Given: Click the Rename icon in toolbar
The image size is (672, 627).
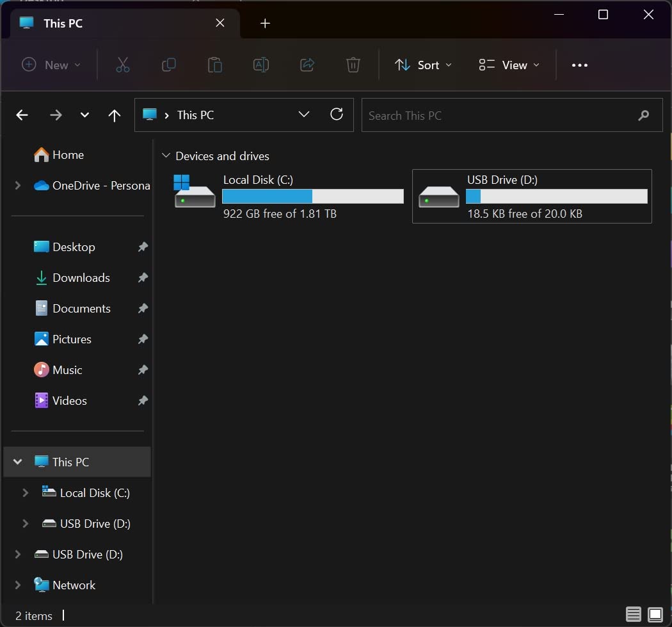Looking at the screenshot, I should (261, 65).
